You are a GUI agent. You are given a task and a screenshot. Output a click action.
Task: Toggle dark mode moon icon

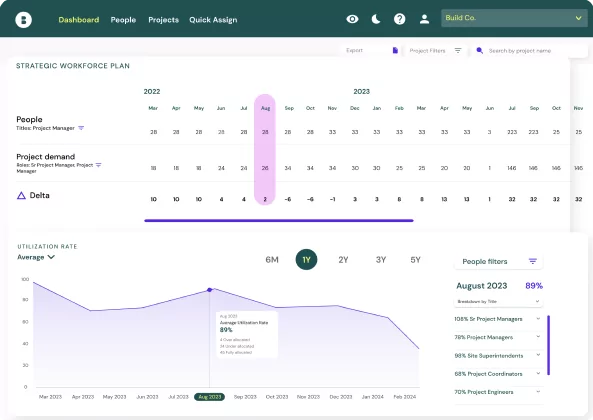376,19
